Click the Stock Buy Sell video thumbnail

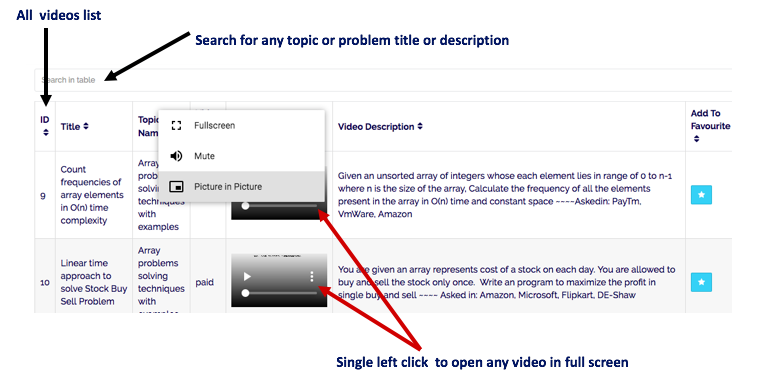[279, 280]
